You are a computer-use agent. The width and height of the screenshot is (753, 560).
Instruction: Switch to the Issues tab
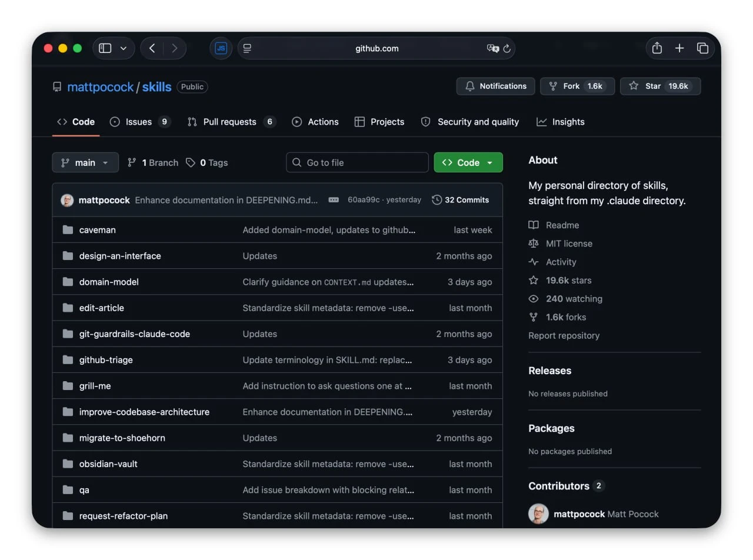(x=140, y=122)
